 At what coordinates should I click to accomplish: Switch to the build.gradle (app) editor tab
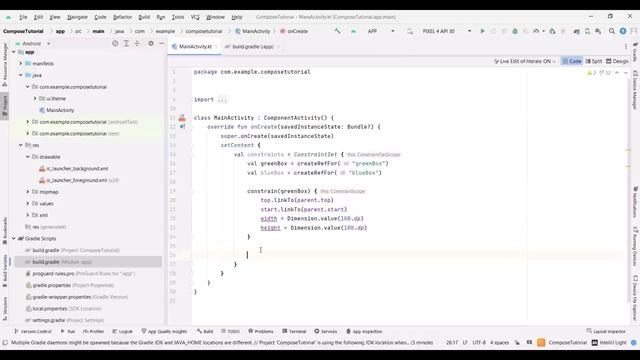(253, 47)
